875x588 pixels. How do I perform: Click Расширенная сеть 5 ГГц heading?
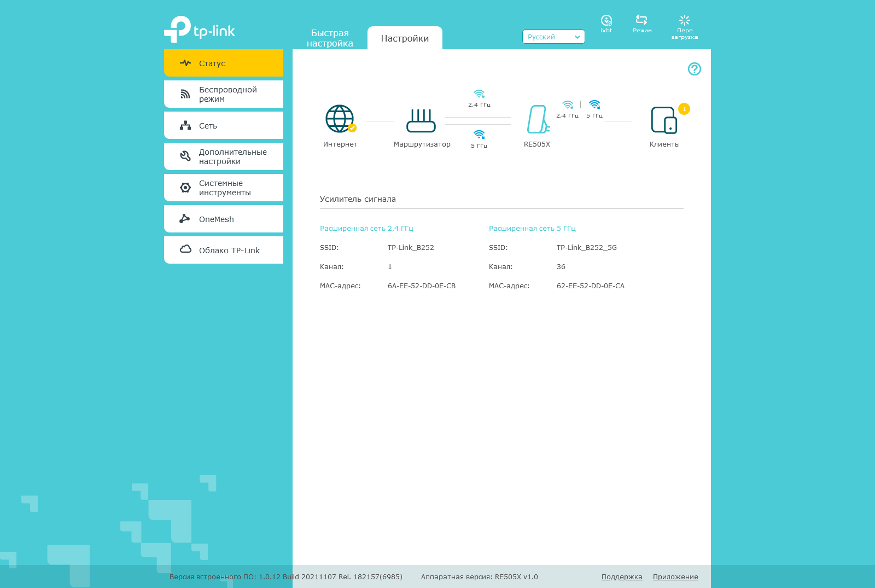[x=532, y=229]
